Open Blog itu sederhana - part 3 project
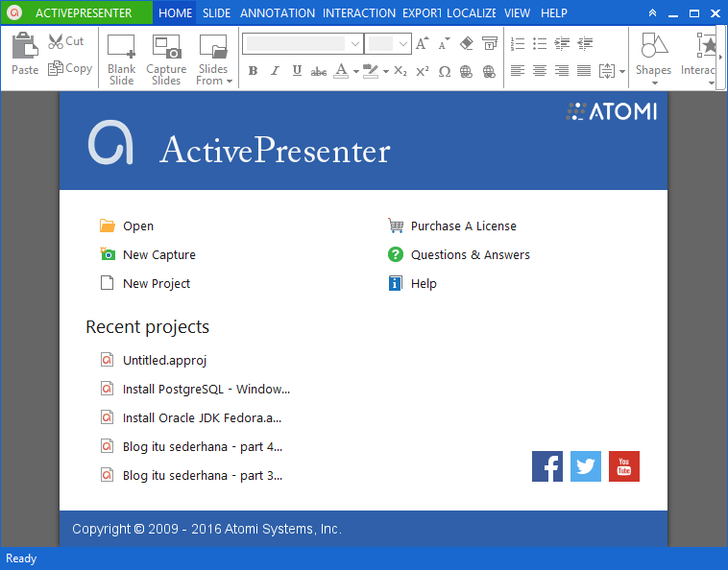Viewport: 728px width, 570px height. point(191,475)
